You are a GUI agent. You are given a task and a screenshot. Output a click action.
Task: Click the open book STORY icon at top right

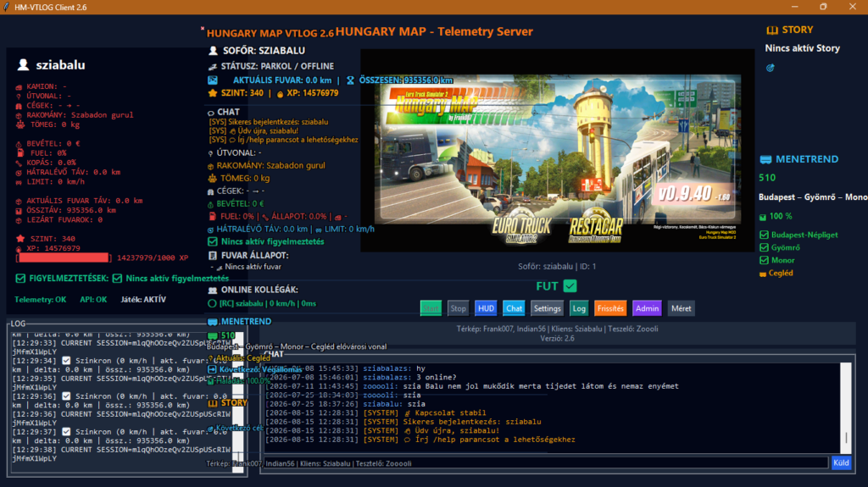tap(771, 30)
